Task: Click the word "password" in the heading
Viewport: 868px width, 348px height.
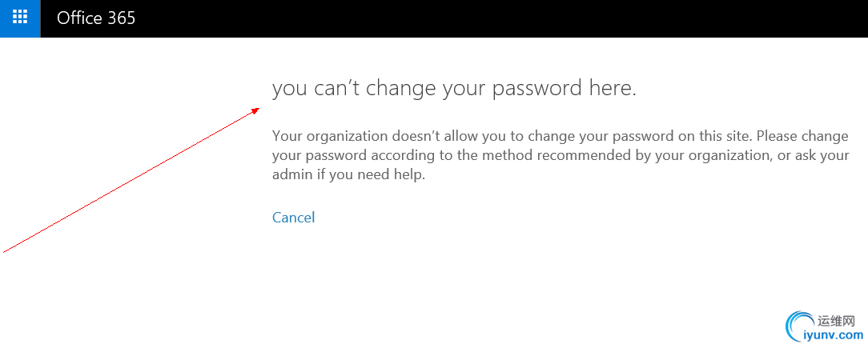Action: click(536, 90)
